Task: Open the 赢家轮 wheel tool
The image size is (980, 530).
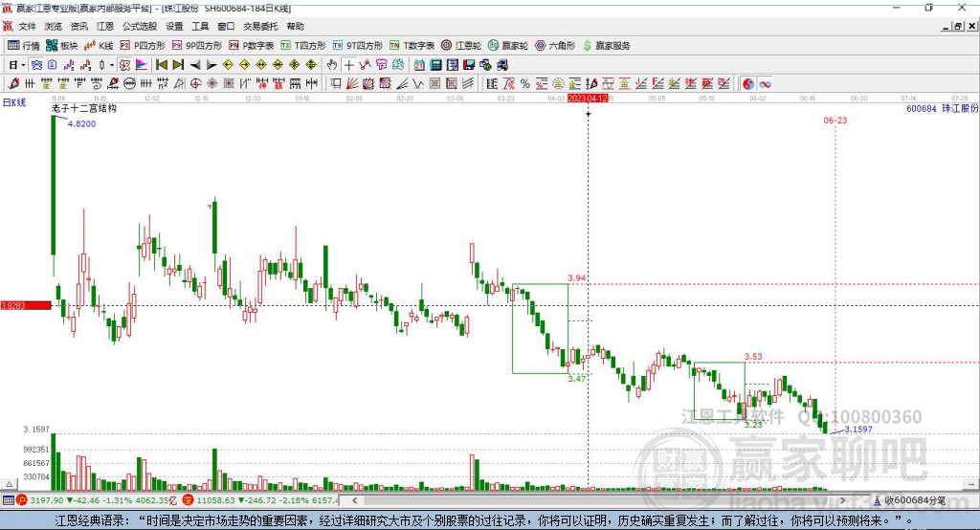Action: pos(508,46)
